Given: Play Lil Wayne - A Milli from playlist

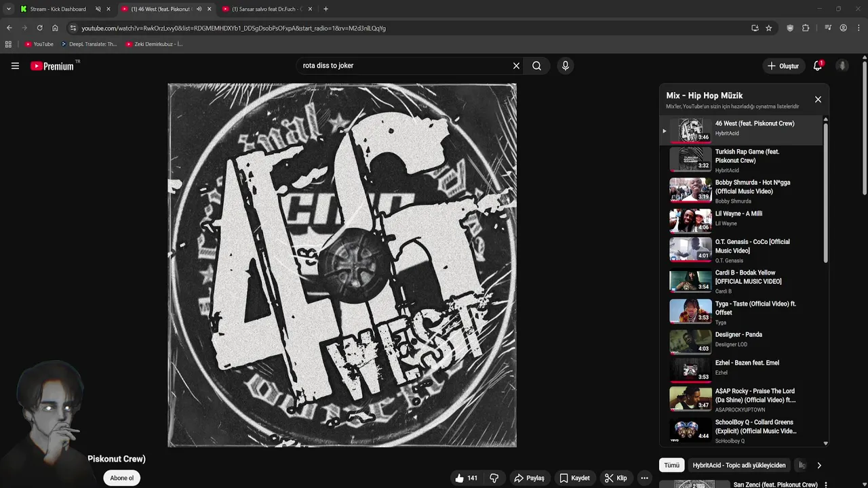Looking at the screenshot, I should pos(742,220).
